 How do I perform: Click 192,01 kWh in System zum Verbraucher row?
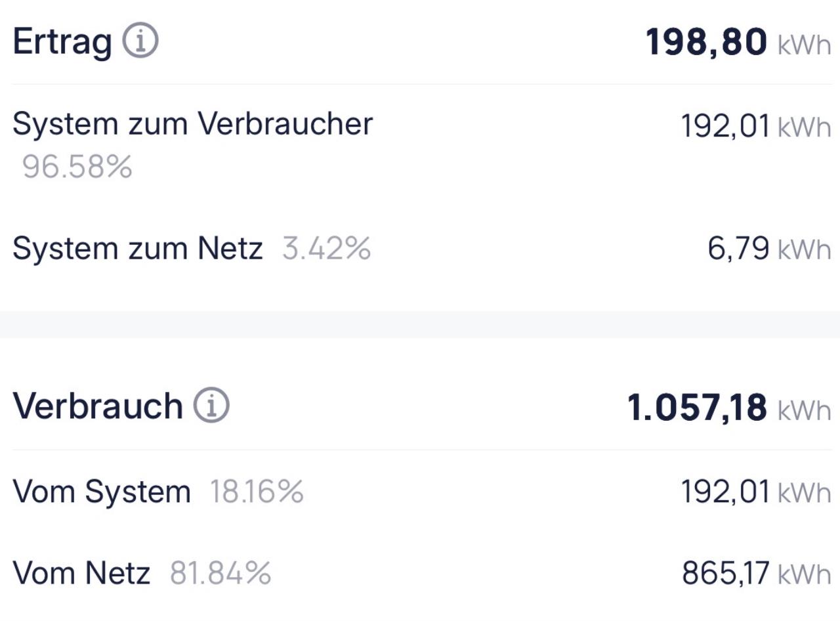[725, 126]
